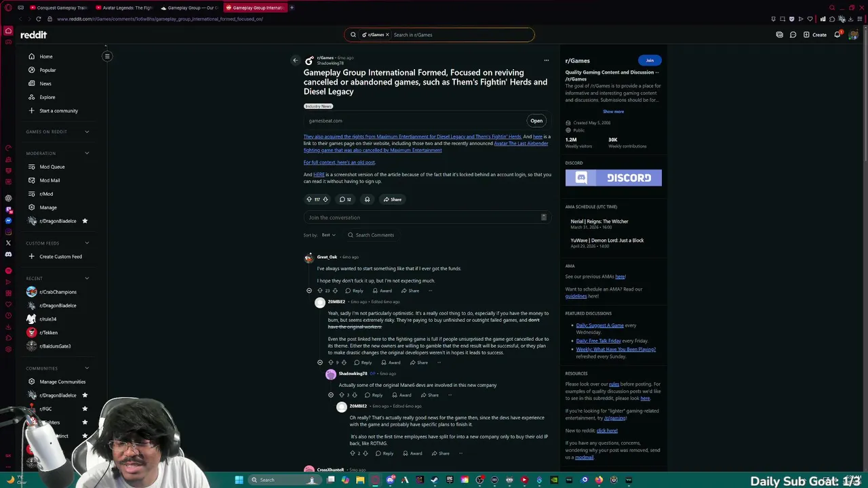Share the main post
868x488 pixels.
(x=392, y=199)
